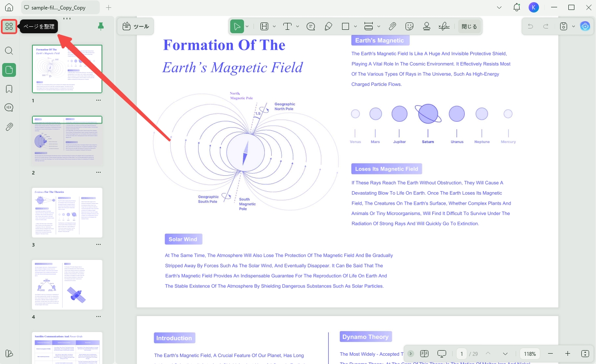Go to next page down chevron
The image size is (596, 364).
coord(505,354)
